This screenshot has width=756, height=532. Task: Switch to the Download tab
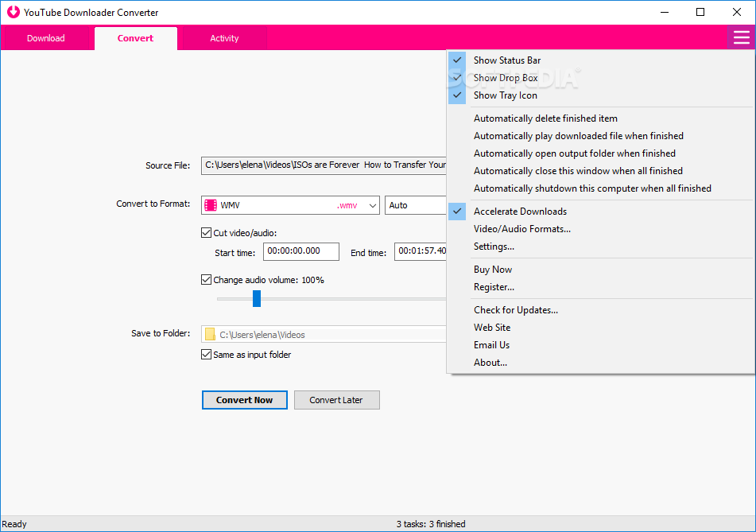point(46,38)
